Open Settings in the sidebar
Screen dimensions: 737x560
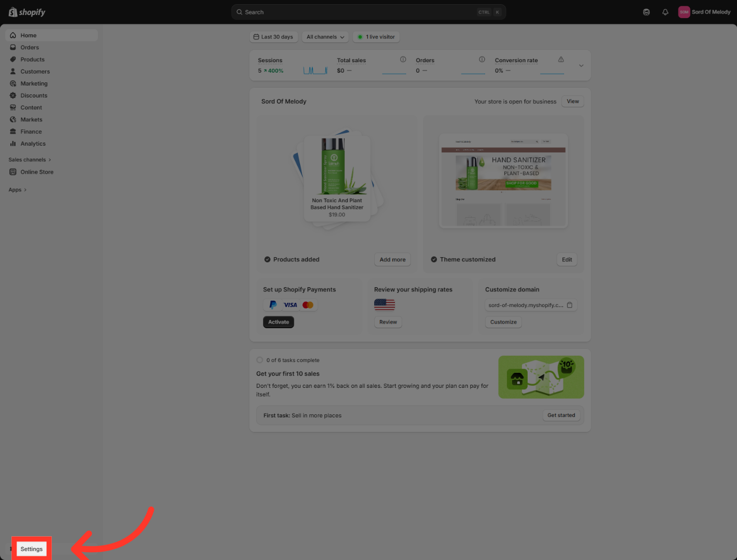32,549
